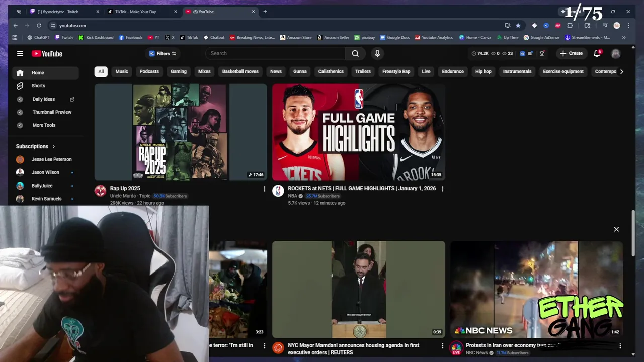The image size is (644, 362).
Task: Select the Calisthenics filter chip
Action: click(x=331, y=71)
